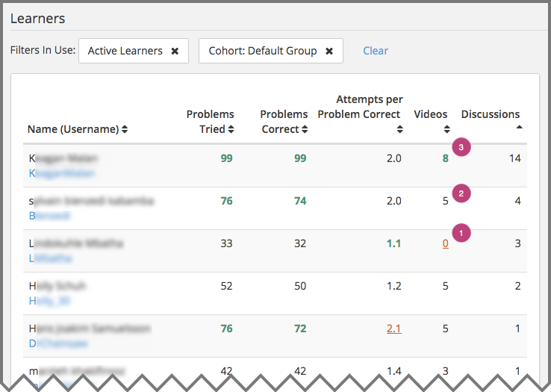Toggle Discussions ascending sort arrow
This screenshot has width=551, height=392.
tap(520, 128)
